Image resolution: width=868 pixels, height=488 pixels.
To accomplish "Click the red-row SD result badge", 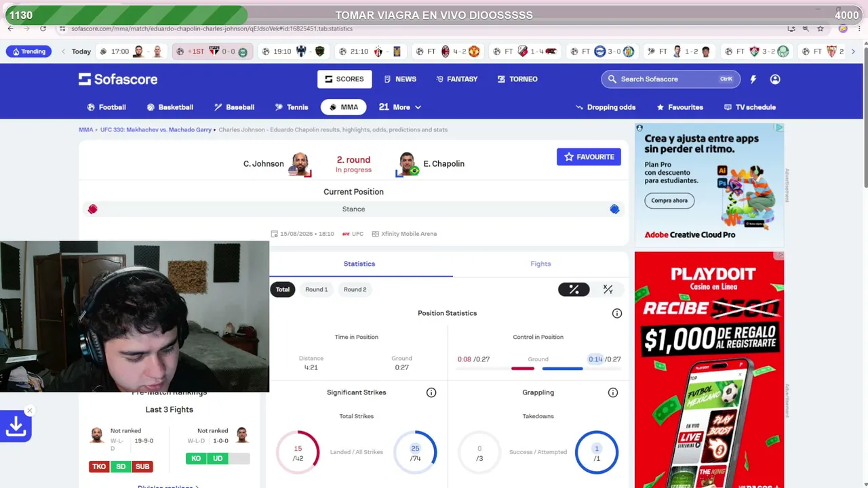I will pyautogui.click(x=121, y=466).
